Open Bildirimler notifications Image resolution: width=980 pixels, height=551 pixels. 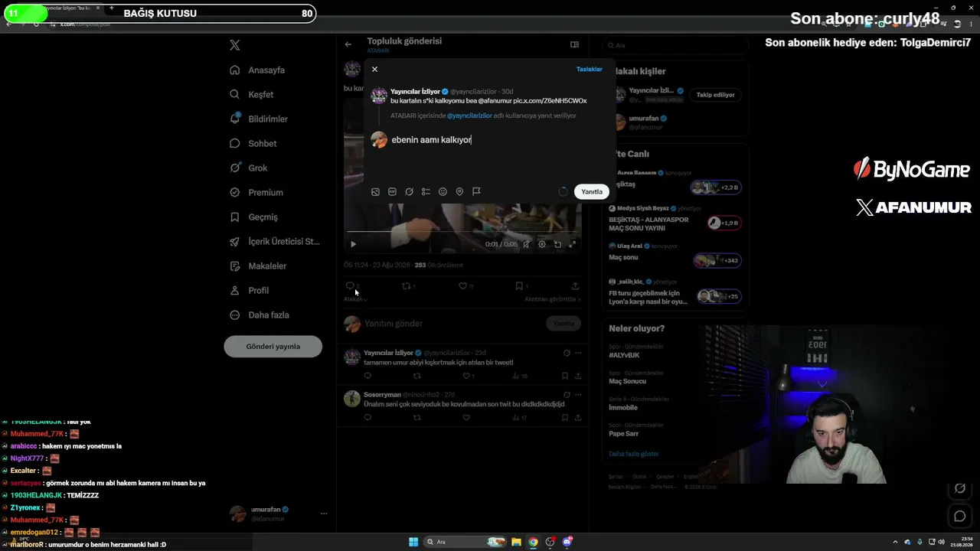click(260, 119)
